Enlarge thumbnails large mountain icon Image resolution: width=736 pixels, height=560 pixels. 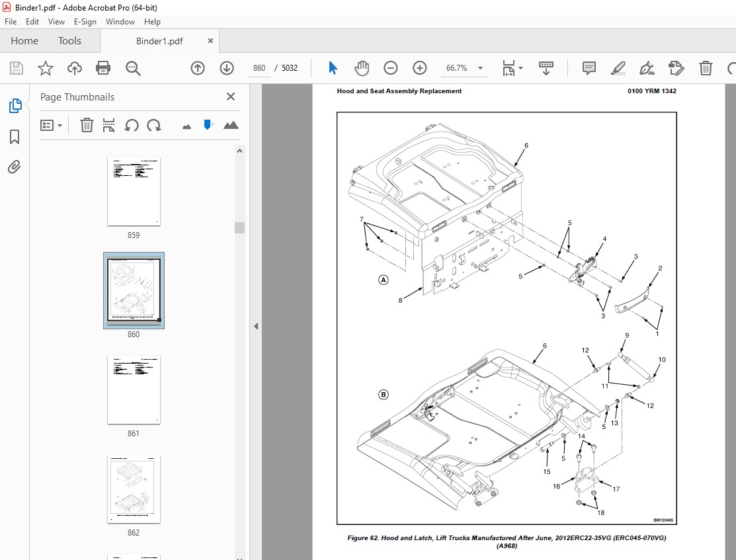click(x=231, y=125)
